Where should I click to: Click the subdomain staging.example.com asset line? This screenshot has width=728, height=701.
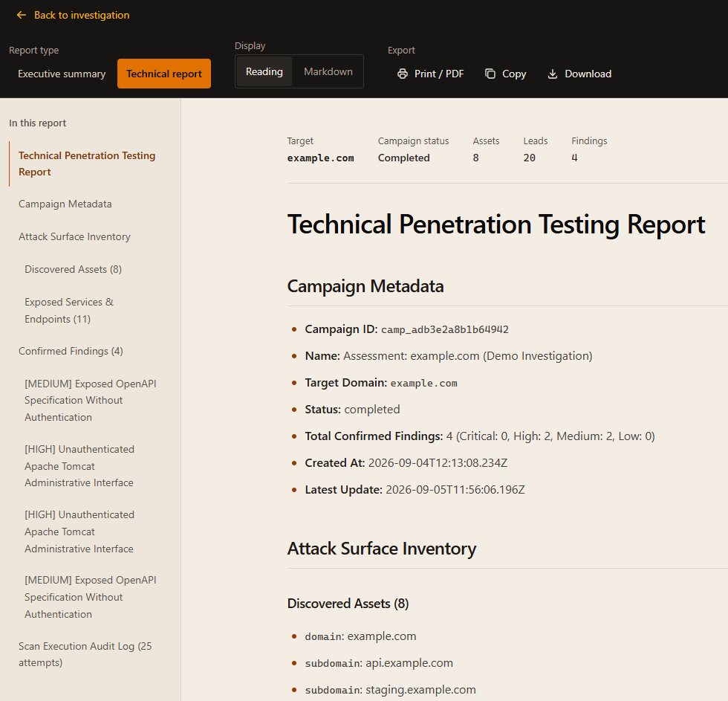pyautogui.click(x=391, y=690)
